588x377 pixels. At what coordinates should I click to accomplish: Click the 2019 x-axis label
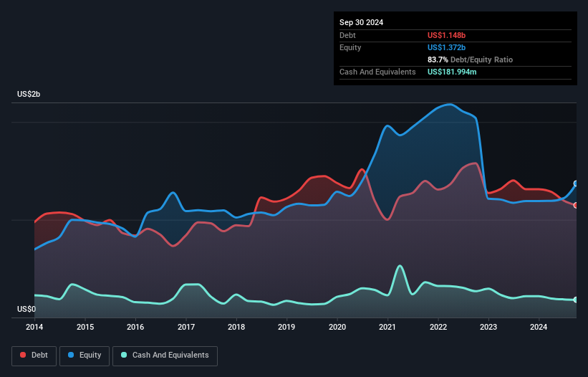(x=286, y=327)
